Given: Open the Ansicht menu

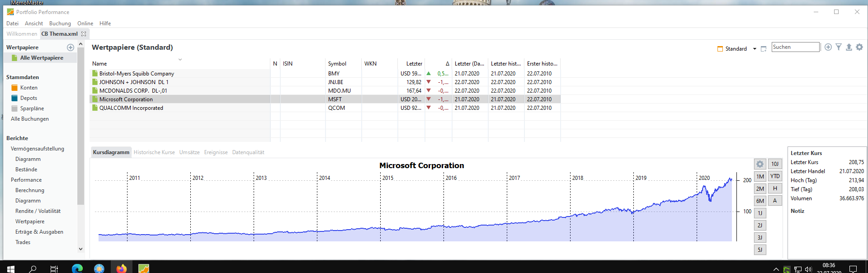Looking at the screenshot, I should point(34,24).
